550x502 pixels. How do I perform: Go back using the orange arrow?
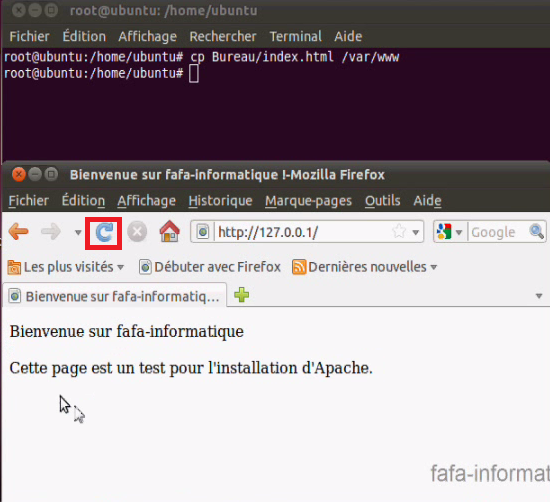(18, 232)
